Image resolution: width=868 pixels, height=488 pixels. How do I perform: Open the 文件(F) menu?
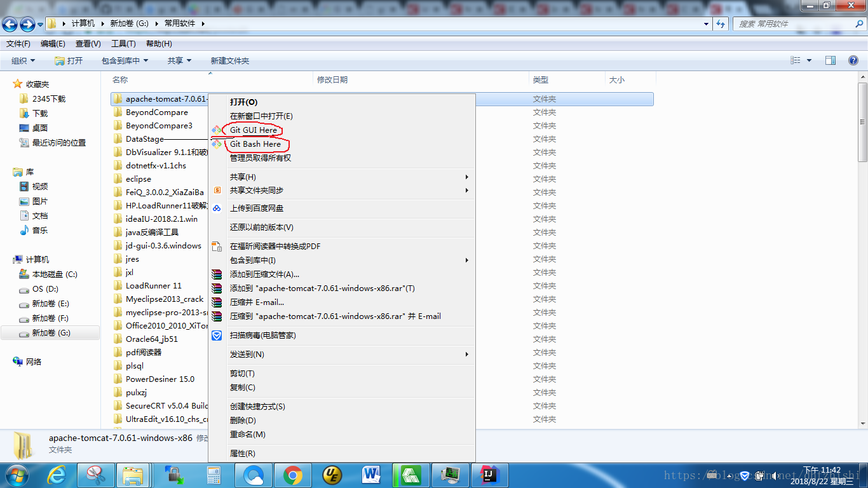click(x=18, y=44)
